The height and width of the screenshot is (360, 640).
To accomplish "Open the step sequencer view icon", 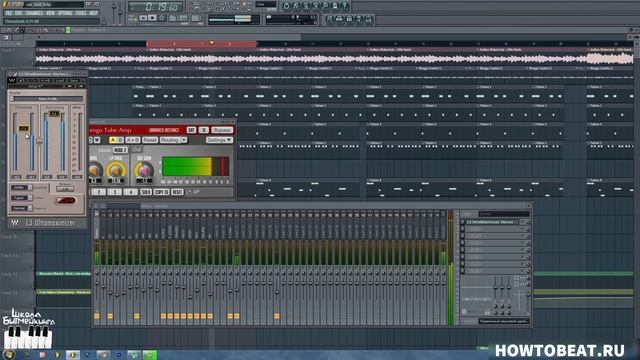I will pos(340,19).
